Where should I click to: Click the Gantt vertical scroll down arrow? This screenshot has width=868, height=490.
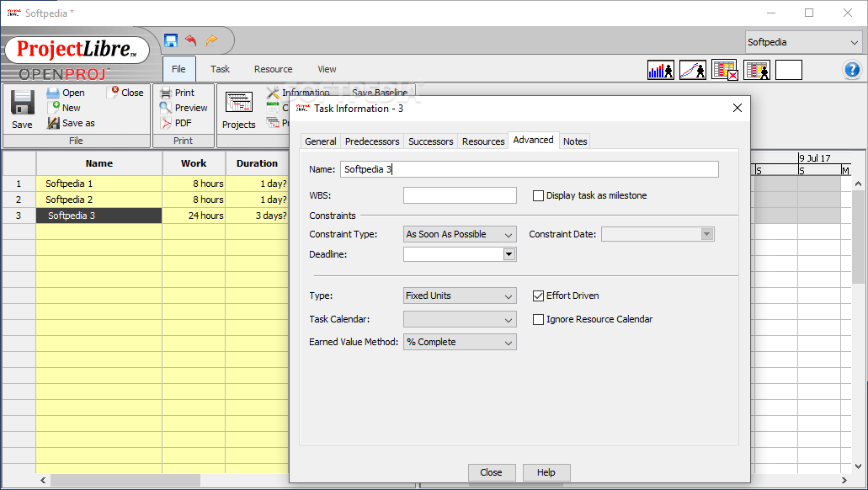tap(858, 466)
